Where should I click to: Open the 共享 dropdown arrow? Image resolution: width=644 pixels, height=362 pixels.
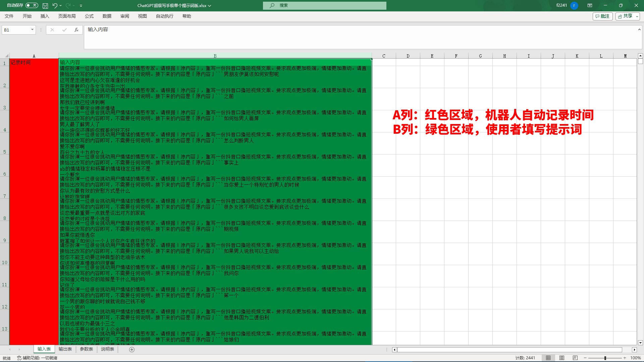pos(637,16)
